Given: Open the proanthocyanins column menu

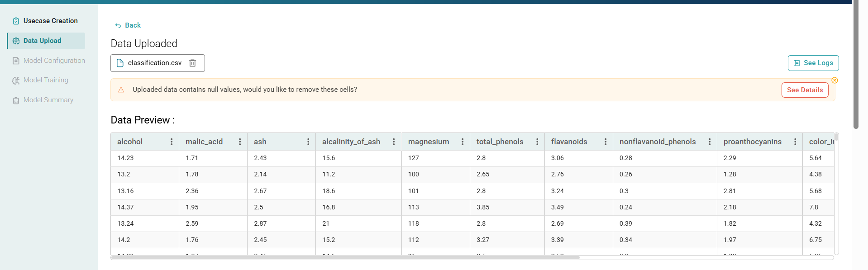Looking at the screenshot, I should point(795,142).
